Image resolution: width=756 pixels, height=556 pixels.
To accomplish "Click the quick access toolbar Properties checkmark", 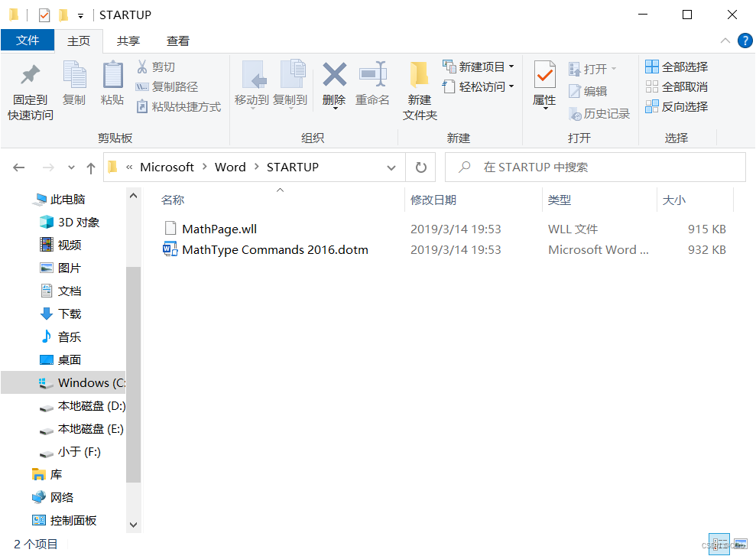I will (44, 15).
